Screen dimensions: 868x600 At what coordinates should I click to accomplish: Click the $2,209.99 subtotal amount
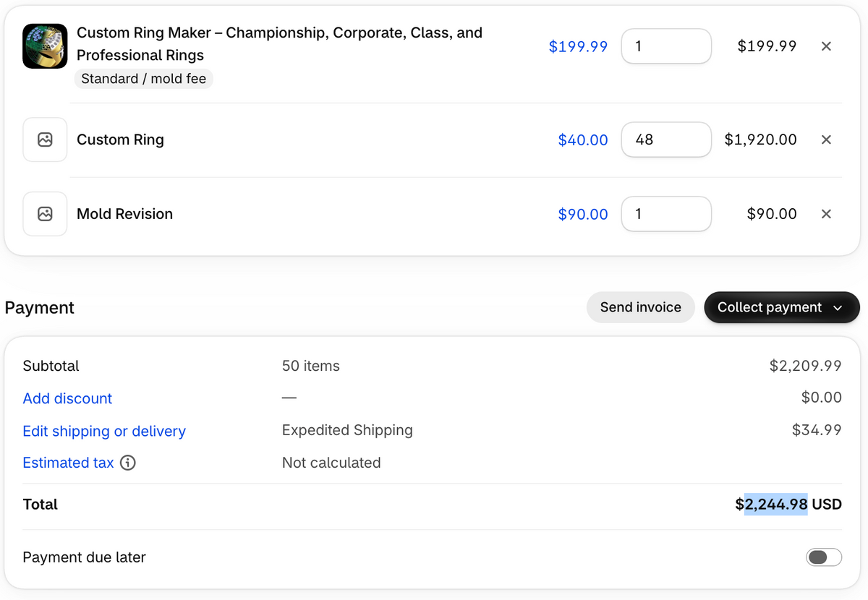click(805, 366)
